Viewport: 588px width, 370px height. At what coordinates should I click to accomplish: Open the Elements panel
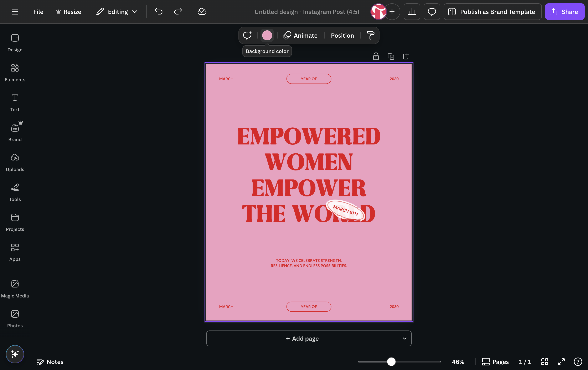15,73
